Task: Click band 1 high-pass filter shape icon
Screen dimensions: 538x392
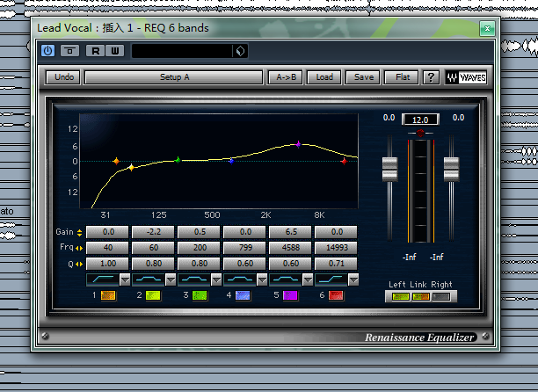Action: click(x=103, y=279)
